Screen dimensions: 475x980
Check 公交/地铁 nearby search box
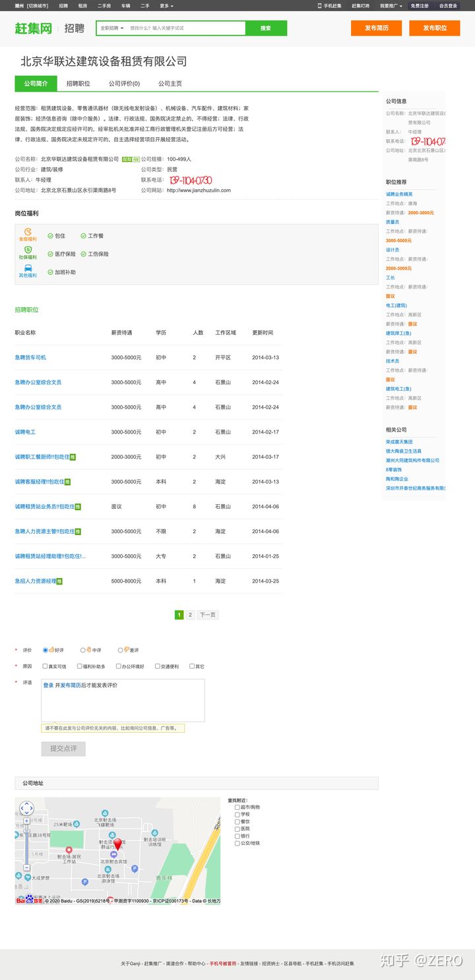coord(237,843)
